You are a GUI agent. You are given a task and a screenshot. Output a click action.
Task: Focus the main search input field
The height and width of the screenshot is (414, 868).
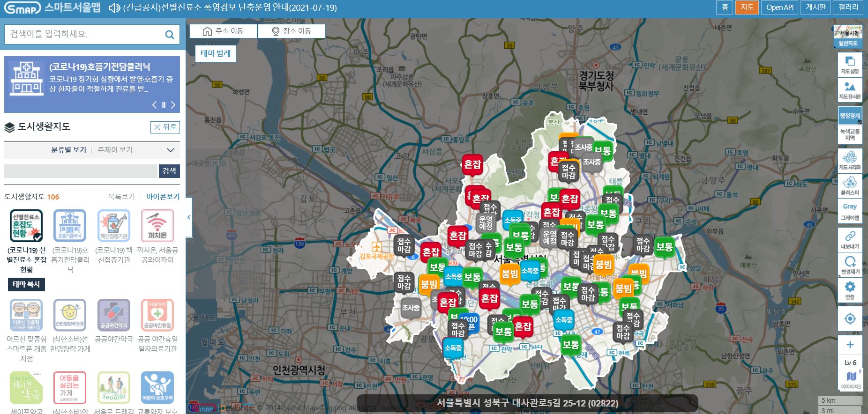click(85, 34)
